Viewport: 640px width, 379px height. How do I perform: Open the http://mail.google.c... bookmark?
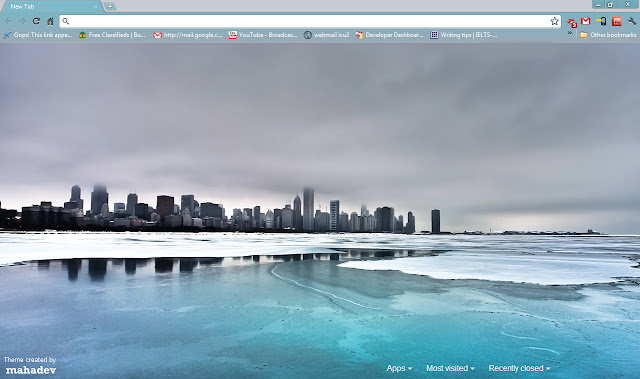188,35
